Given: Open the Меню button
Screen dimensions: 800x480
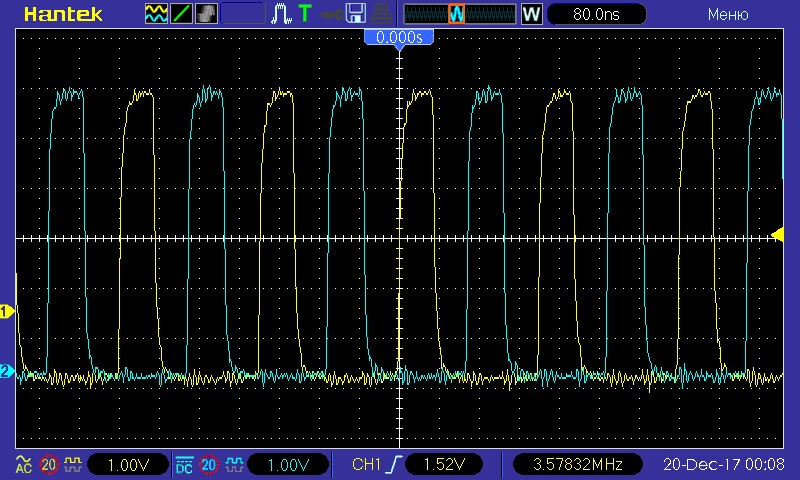Looking at the screenshot, I should pyautogui.click(x=728, y=14).
